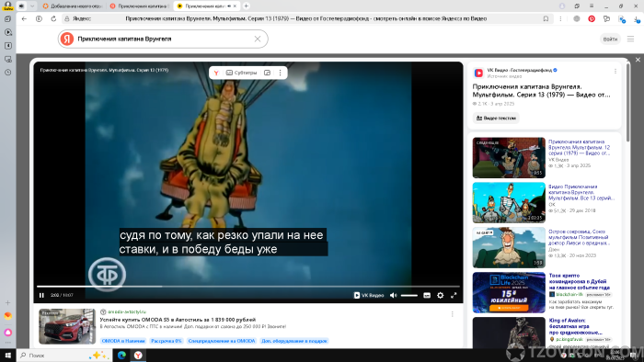Open a new browser tab
Screen dimensions: 644x362
tap(246, 6)
